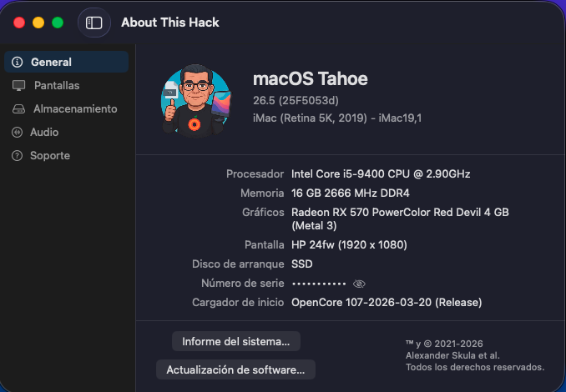Reveal serial number with crossed-eye icon

[359, 284]
